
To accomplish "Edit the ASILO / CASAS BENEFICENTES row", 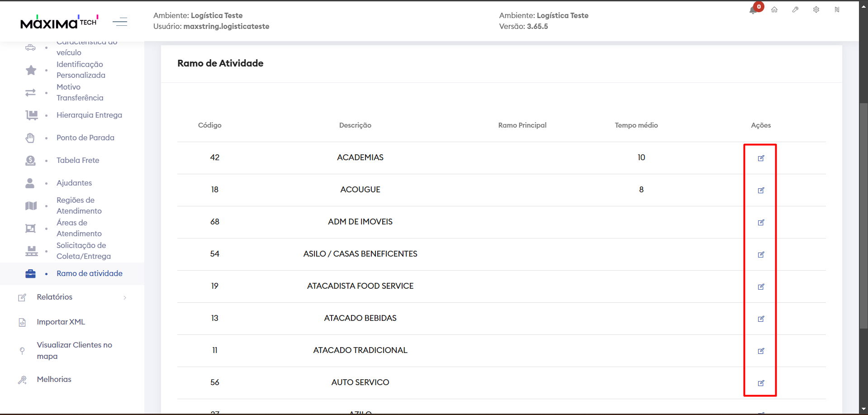I will 761,254.
